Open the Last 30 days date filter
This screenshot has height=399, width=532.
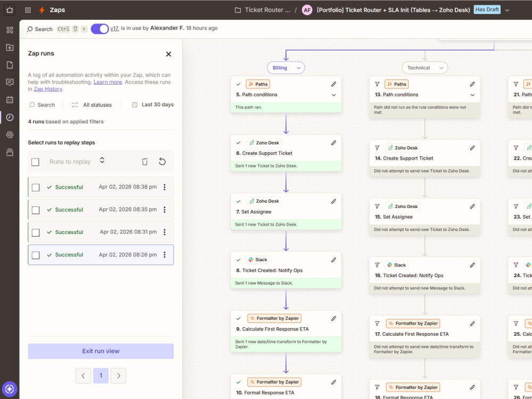point(153,104)
